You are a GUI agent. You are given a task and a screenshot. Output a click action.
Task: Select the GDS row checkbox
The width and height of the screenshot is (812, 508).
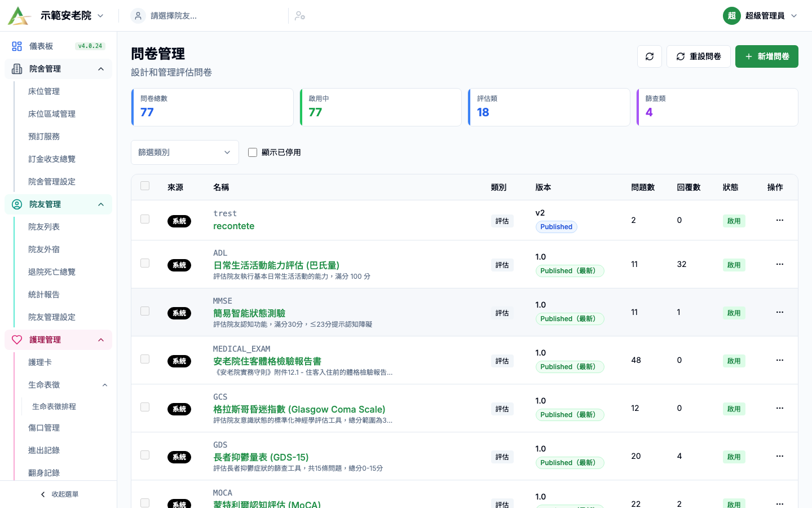[145, 455]
